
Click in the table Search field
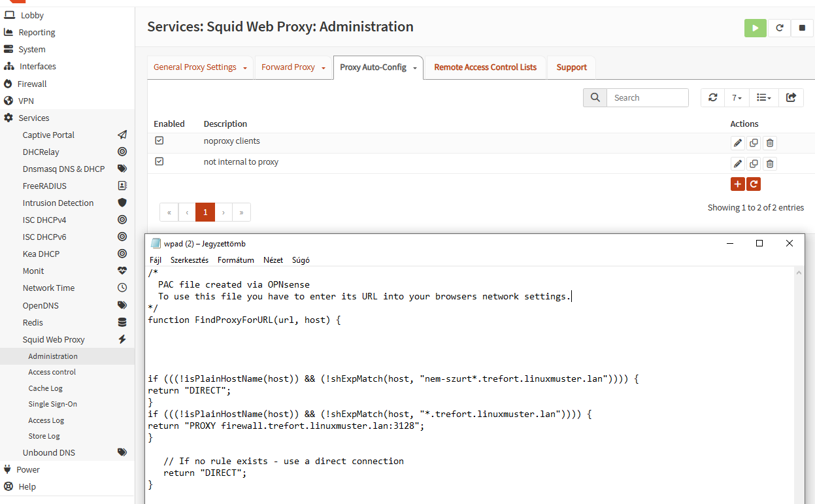648,97
